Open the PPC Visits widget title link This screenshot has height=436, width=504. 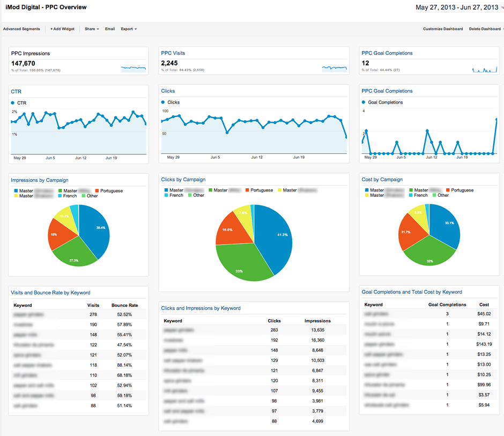173,53
